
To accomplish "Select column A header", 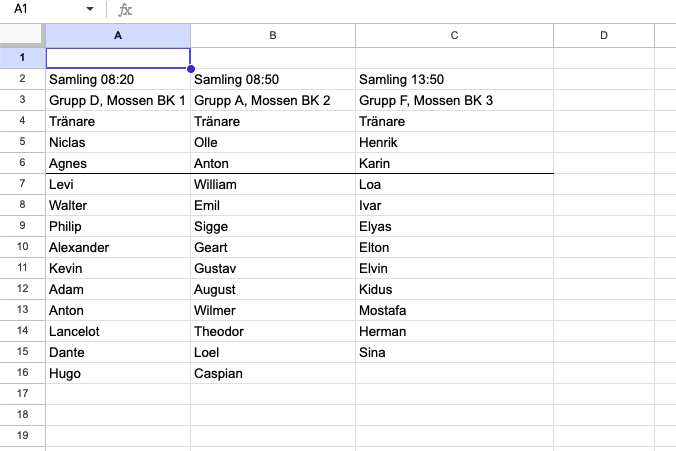I will pos(118,35).
